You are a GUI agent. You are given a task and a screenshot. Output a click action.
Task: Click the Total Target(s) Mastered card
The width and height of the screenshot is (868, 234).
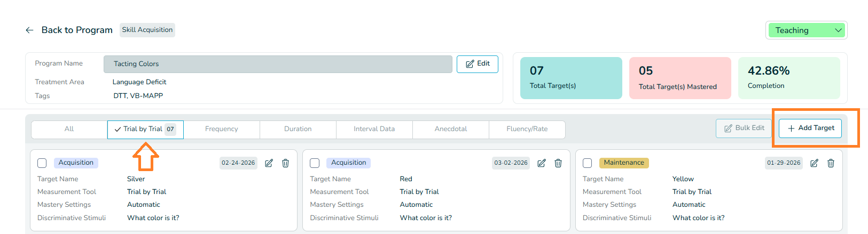[679, 78]
